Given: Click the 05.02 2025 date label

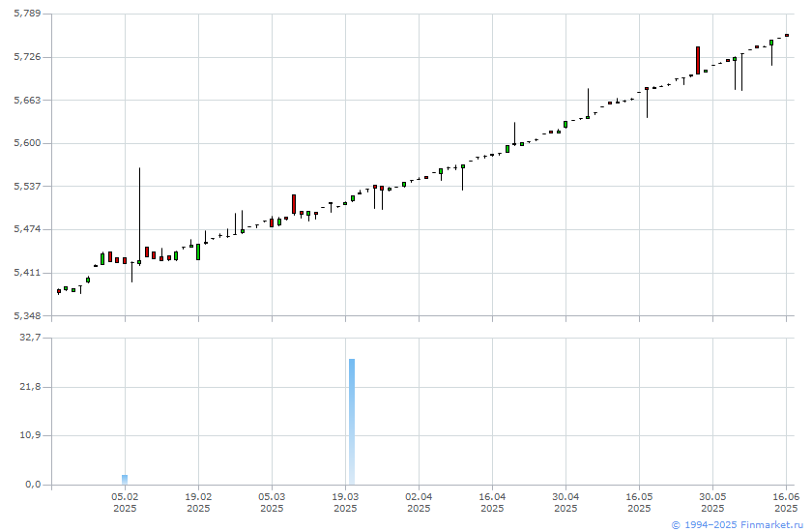Looking at the screenshot, I should click(125, 502).
